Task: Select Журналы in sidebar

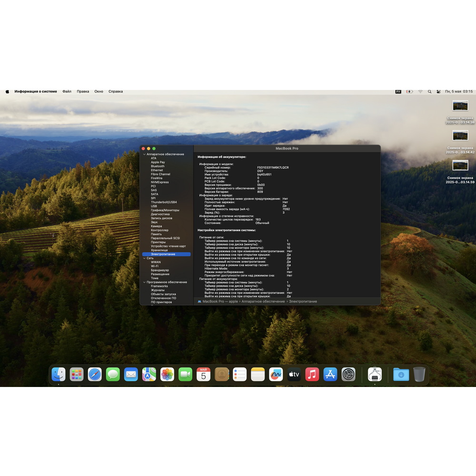Action: 158,290
